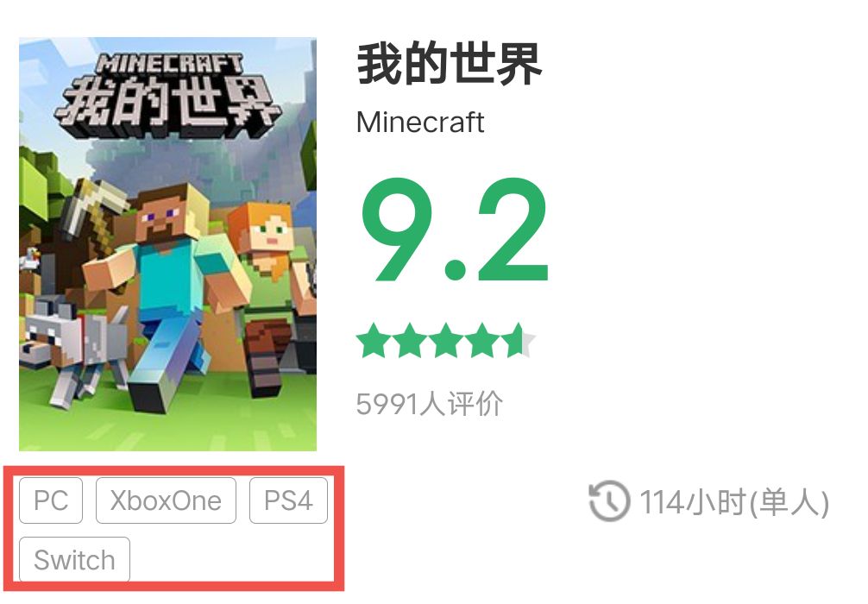Open the 我的世界 game title
This screenshot has width=868, height=604.
[x=449, y=64]
